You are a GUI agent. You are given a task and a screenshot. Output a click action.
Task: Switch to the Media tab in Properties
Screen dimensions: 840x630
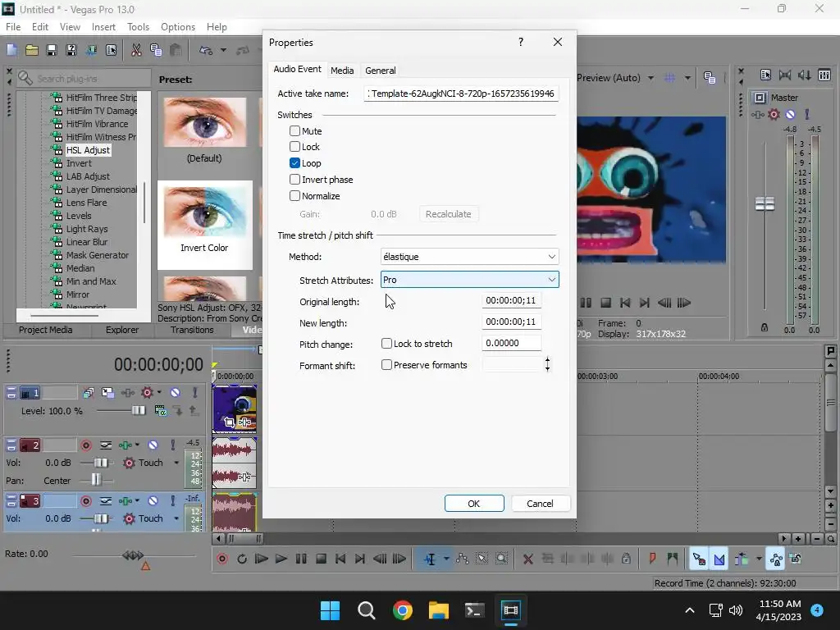342,71
